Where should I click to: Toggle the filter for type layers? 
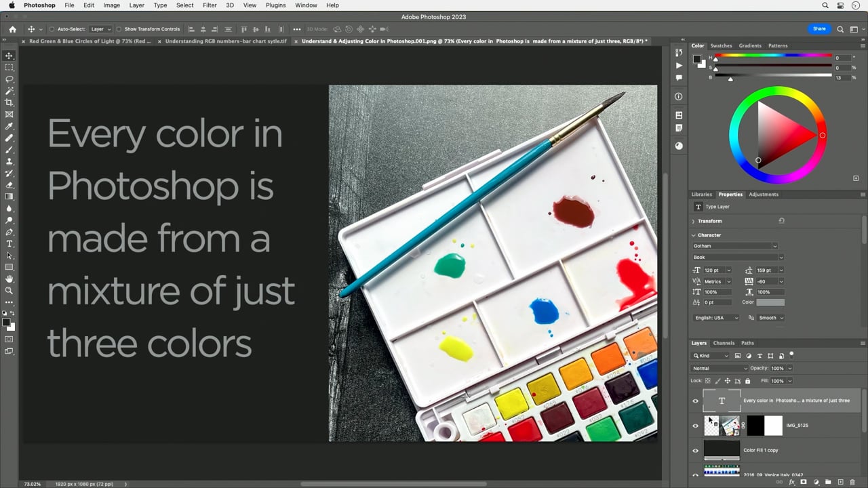point(759,356)
